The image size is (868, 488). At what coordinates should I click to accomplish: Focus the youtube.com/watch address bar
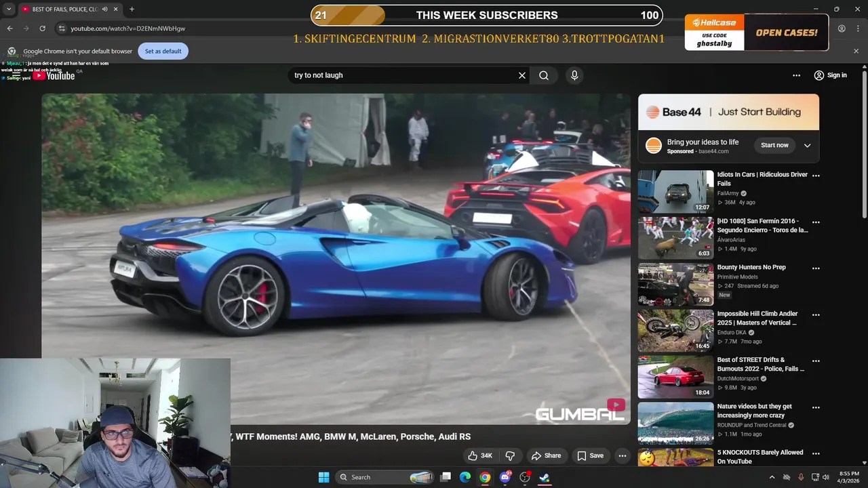point(127,28)
